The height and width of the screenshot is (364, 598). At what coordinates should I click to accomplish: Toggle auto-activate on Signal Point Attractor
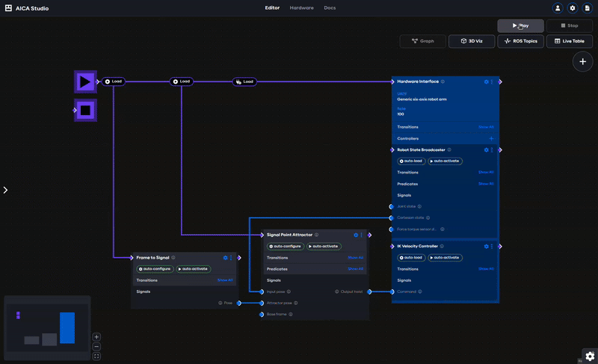324,246
